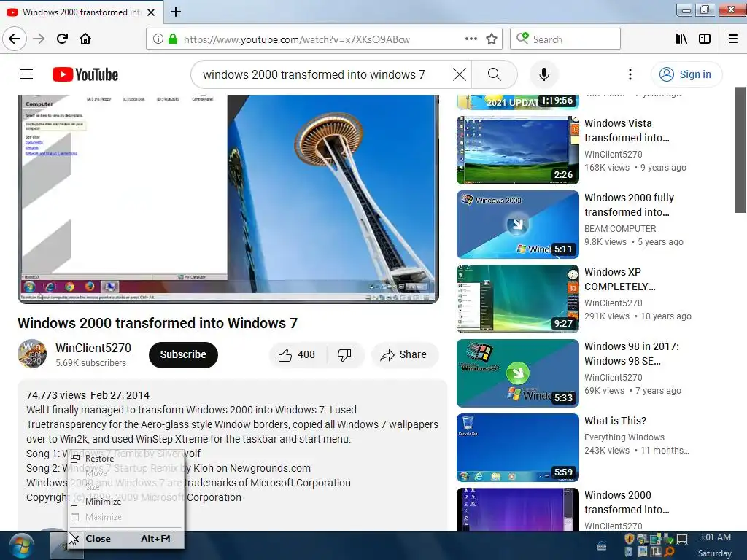The image size is (747, 560).
Task: Open the browser Library icon
Action: tap(681, 39)
